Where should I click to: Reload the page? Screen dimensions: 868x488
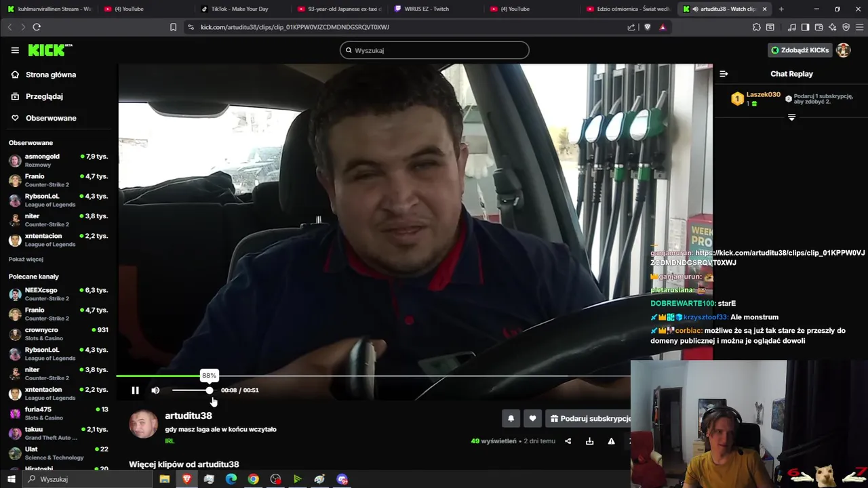[x=37, y=27]
